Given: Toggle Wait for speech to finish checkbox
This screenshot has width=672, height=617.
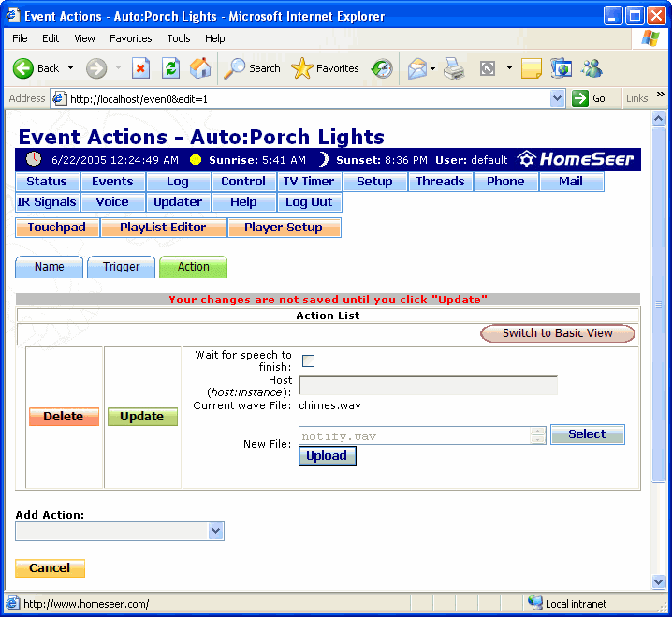Looking at the screenshot, I should [x=308, y=360].
